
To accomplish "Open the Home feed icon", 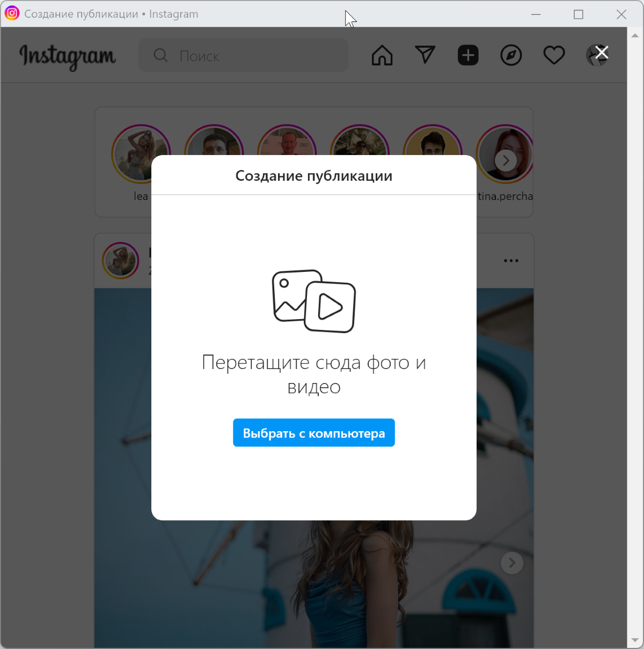I will click(382, 55).
